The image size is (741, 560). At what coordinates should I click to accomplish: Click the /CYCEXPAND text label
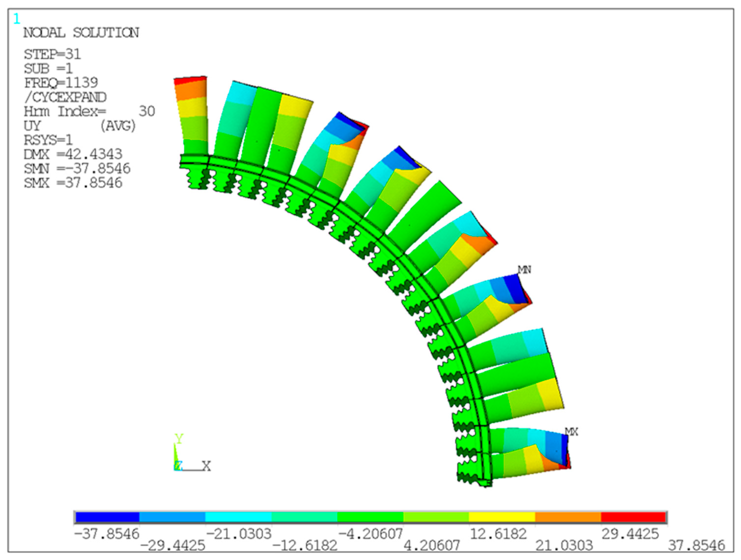(x=65, y=97)
